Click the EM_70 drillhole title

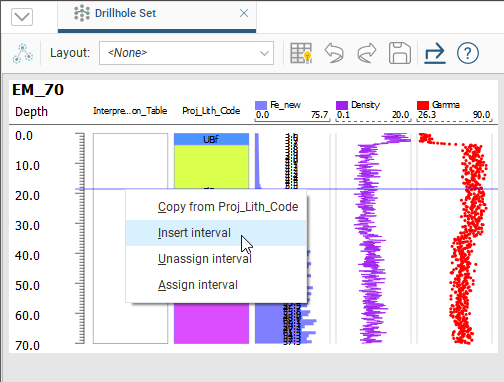click(38, 90)
